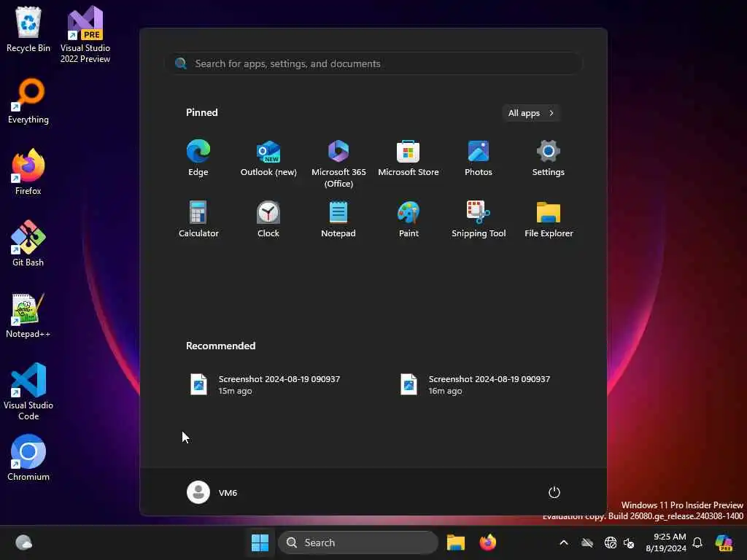Expand the All apps list
The image size is (747, 560).
pos(531,113)
